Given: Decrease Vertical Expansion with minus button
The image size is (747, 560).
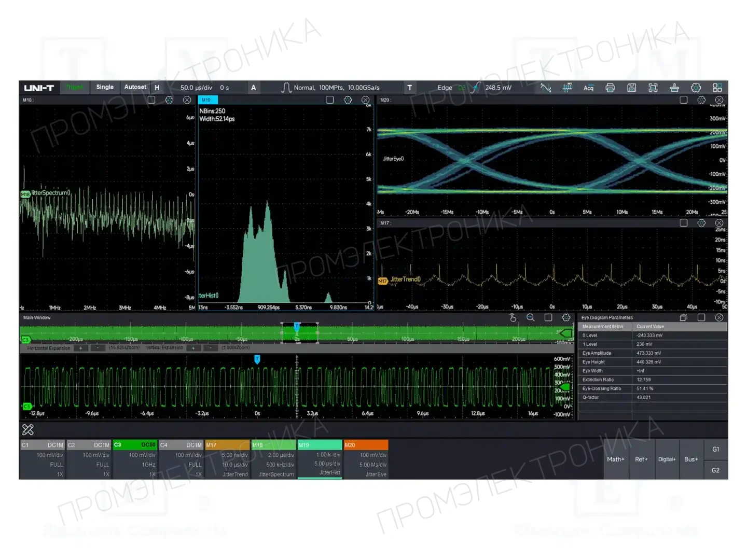Looking at the screenshot, I should tap(210, 348).
